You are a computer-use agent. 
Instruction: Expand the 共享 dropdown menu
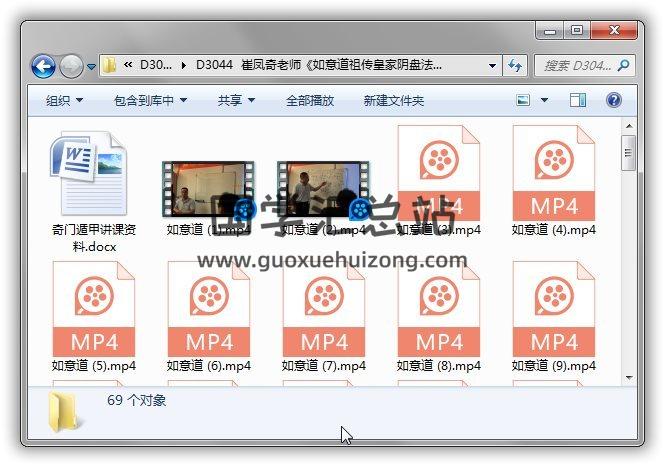[x=236, y=101]
